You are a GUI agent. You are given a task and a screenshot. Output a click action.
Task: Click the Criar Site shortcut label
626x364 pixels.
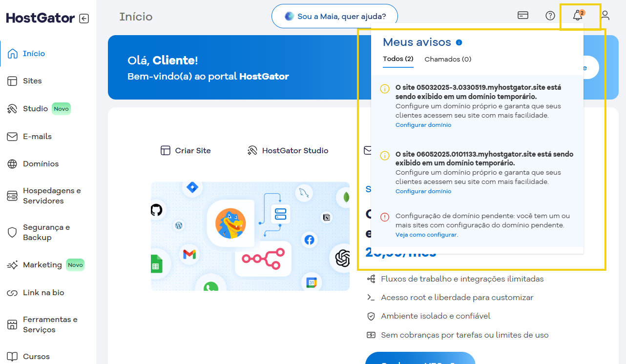click(x=193, y=151)
